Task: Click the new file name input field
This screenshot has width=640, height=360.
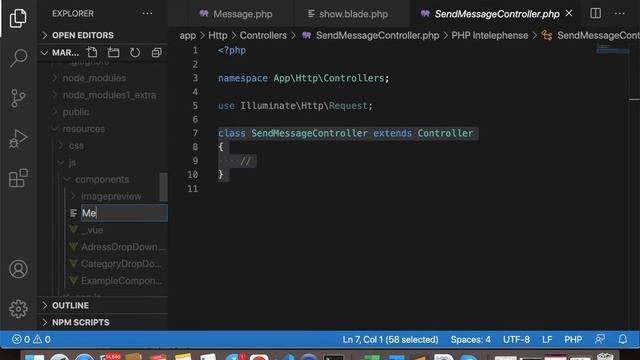Action: coord(124,213)
